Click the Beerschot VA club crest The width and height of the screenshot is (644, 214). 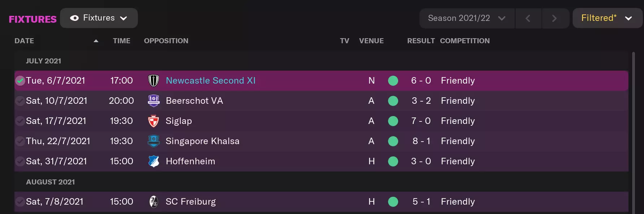[153, 101]
